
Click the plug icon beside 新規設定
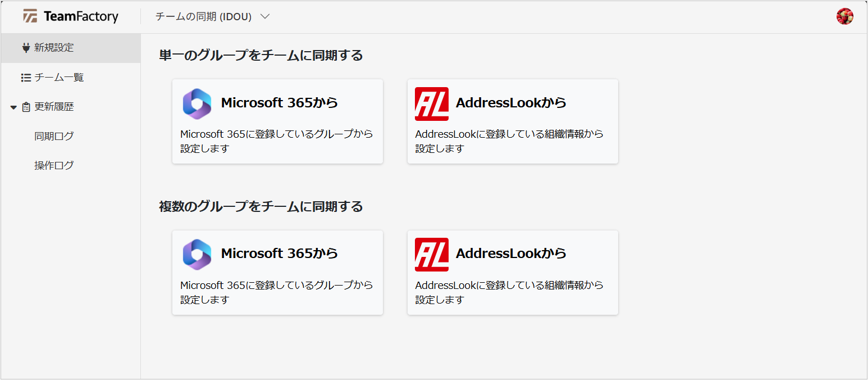click(26, 48)
